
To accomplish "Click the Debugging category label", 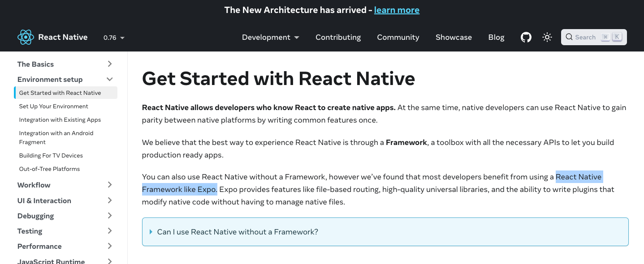I will (x=35, y=216).
